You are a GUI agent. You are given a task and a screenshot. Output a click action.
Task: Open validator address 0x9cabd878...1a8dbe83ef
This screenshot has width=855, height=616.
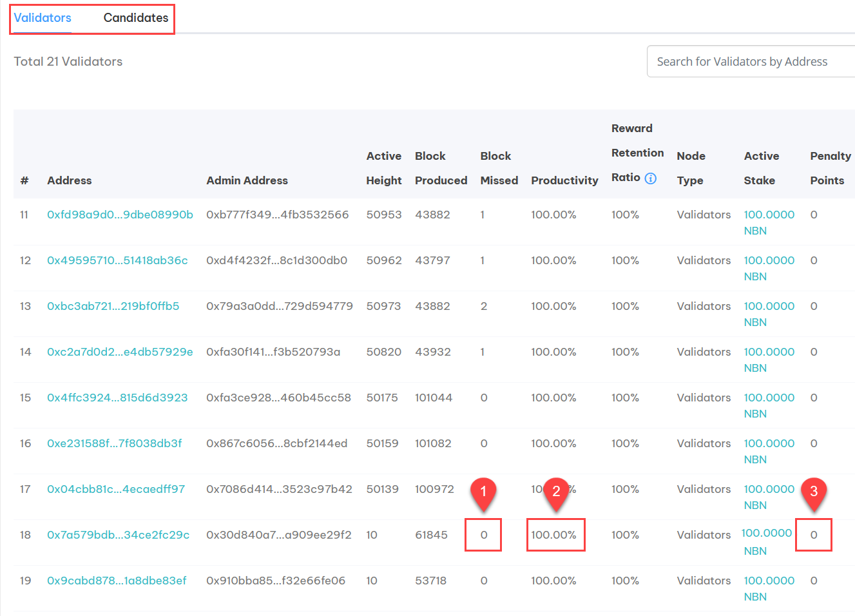coord(117,581)
